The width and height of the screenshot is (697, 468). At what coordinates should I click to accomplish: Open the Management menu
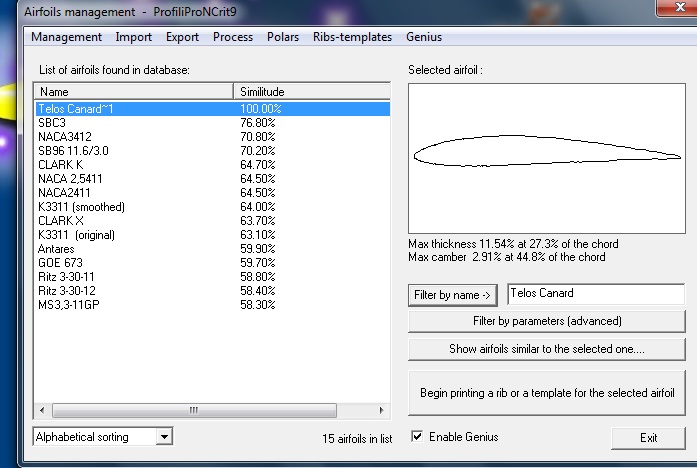67,37
